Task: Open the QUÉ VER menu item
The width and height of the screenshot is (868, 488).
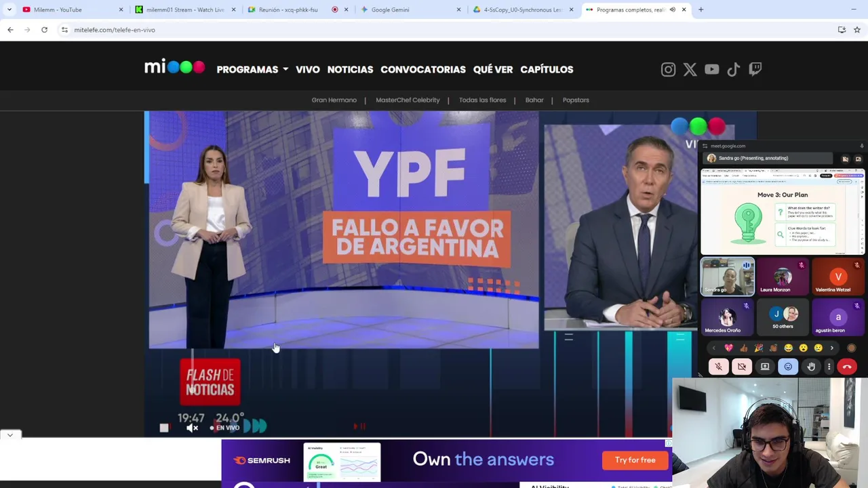Action: point(493,69)
